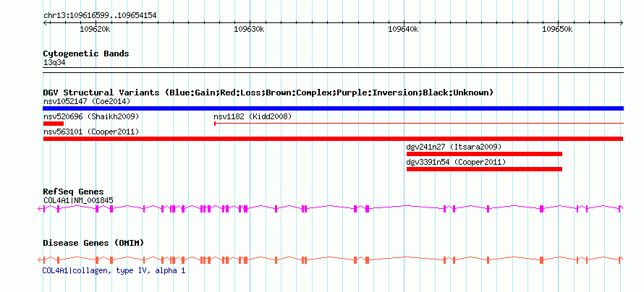
Task: Click the short red bar nsv520696
Action: click(54, 124)
